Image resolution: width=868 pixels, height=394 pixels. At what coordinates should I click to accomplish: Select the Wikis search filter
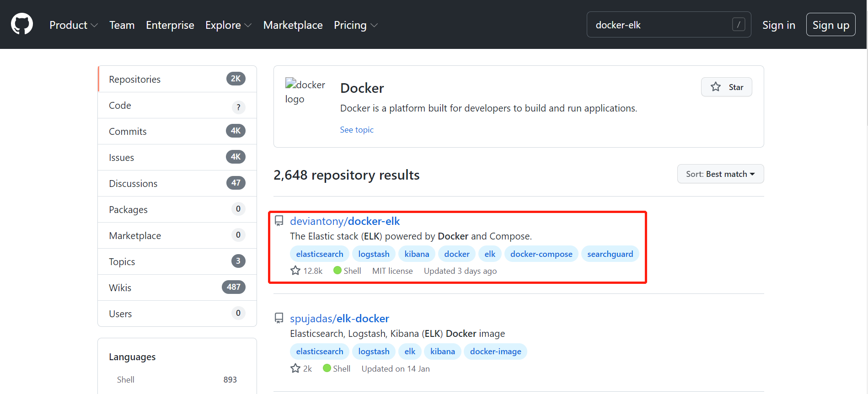[177, 288]
